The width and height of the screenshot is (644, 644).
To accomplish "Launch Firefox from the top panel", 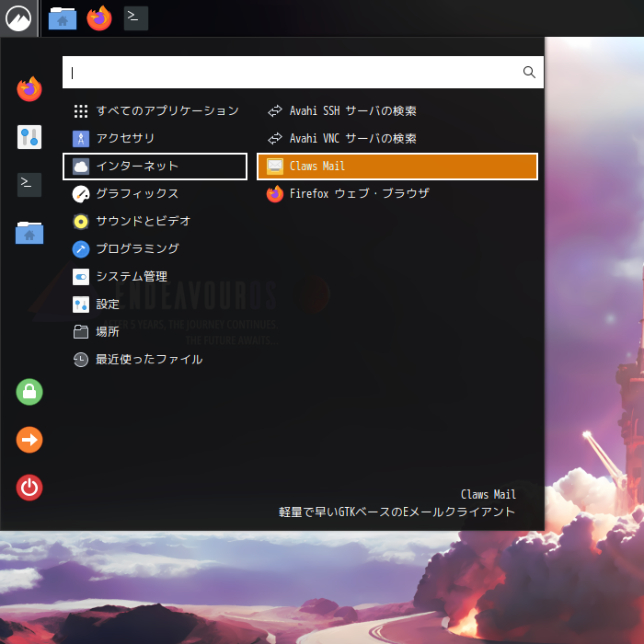I will (x=99, y=18).
